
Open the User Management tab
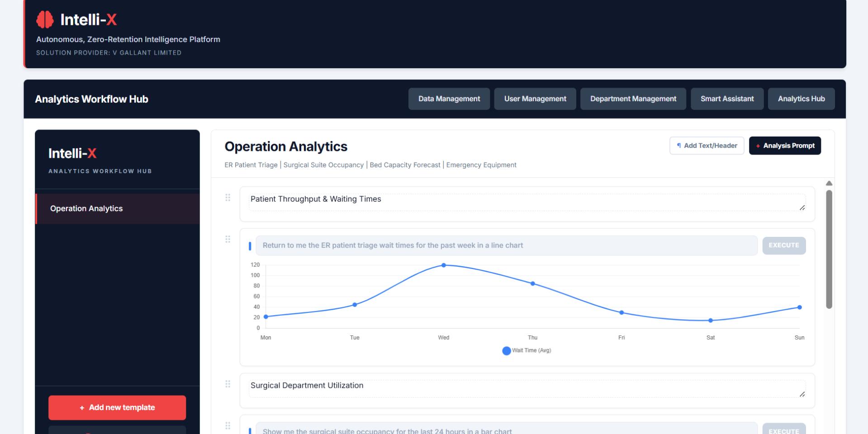(x=535, y=99)
